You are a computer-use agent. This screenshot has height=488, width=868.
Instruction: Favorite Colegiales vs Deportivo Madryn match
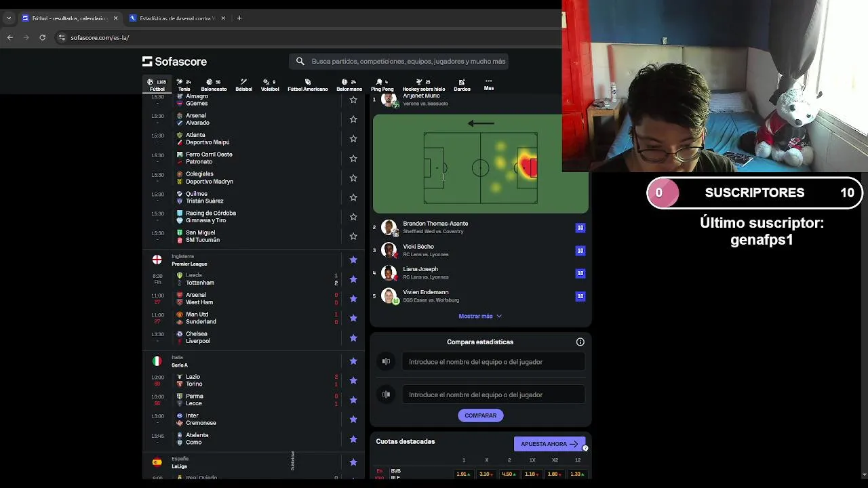coord(353,178)
